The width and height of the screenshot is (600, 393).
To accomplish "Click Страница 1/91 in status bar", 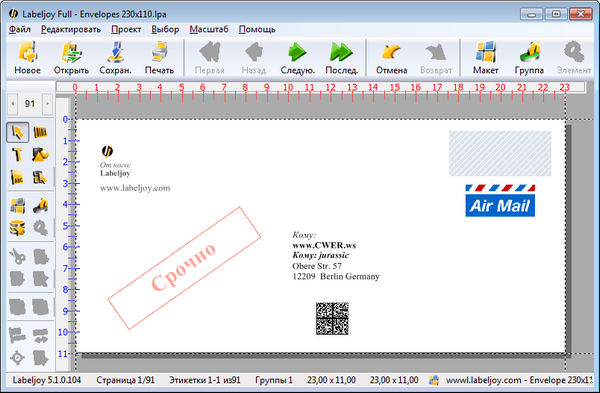I will [x=125, y=380].
